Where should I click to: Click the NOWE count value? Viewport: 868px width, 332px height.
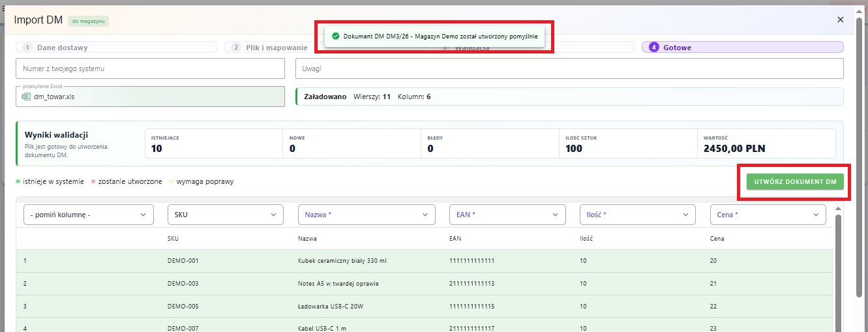point(293,148)
